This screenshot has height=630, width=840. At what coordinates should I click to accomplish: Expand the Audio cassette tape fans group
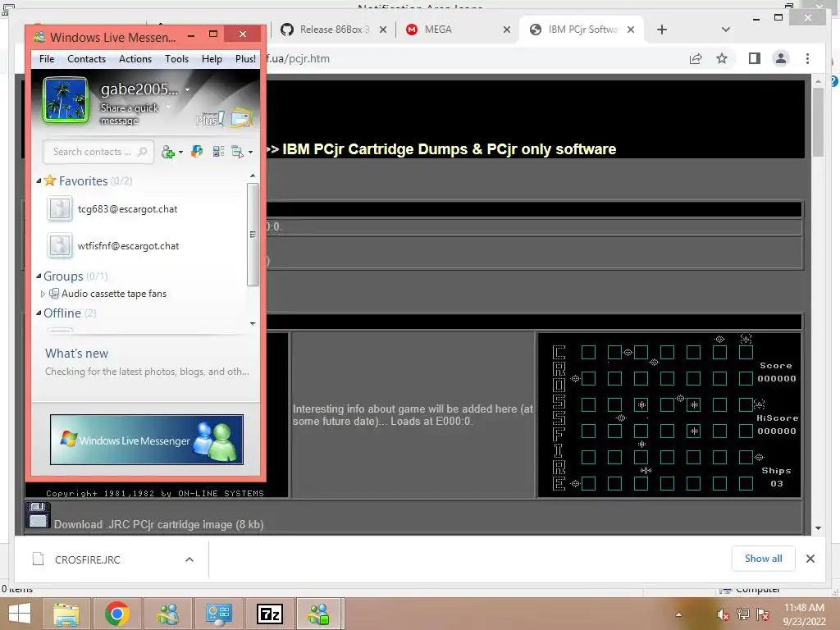43,294
